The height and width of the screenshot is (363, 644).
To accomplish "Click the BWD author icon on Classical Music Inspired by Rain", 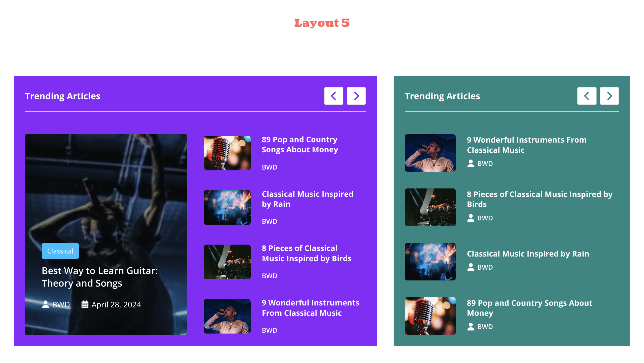I will pyautogui.click(x=471, y=267).
